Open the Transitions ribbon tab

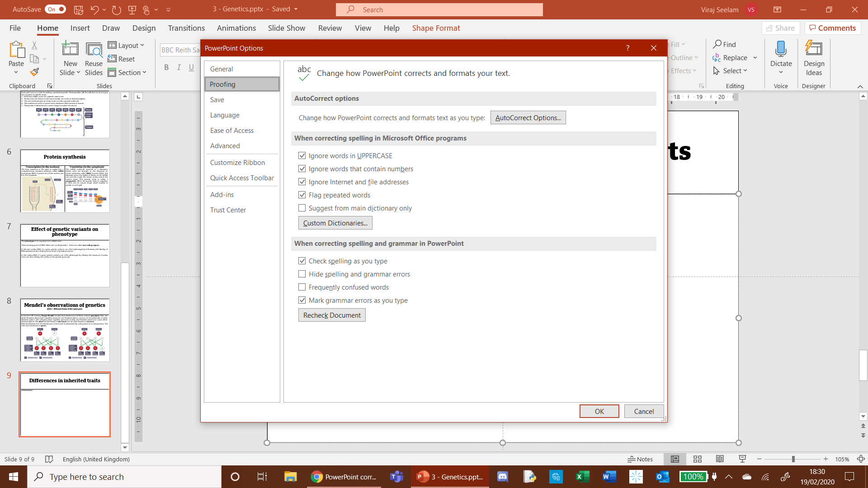coord(186,28)
